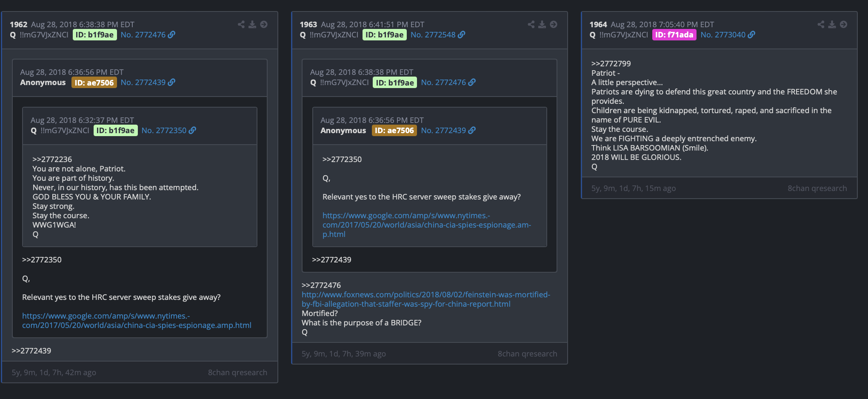Open No. 2772439 link inside post 1963

click(x=443, y=130)
